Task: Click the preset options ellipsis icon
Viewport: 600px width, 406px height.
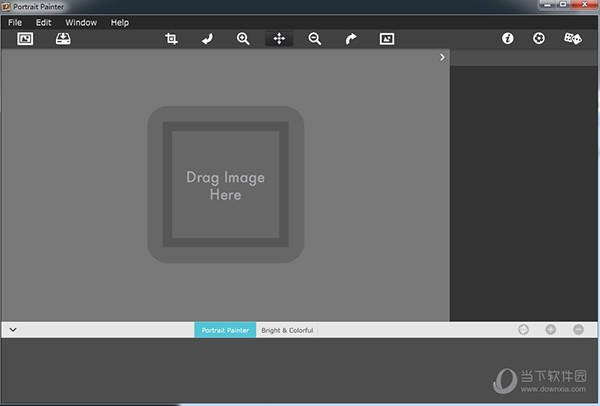Action: [x=523, y=329]
